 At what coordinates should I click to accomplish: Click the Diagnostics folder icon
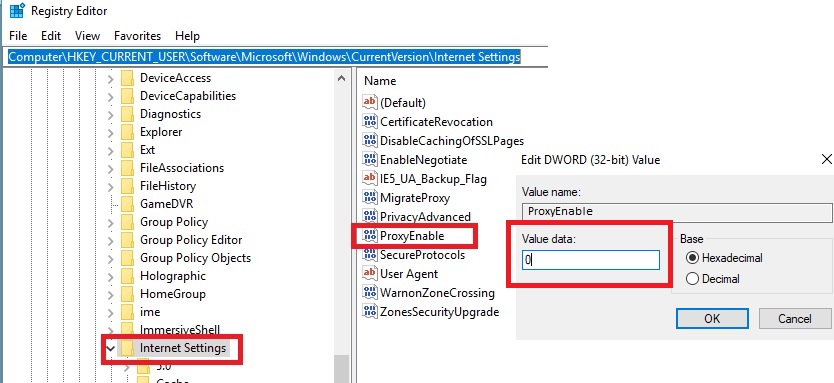click(127, 114)
